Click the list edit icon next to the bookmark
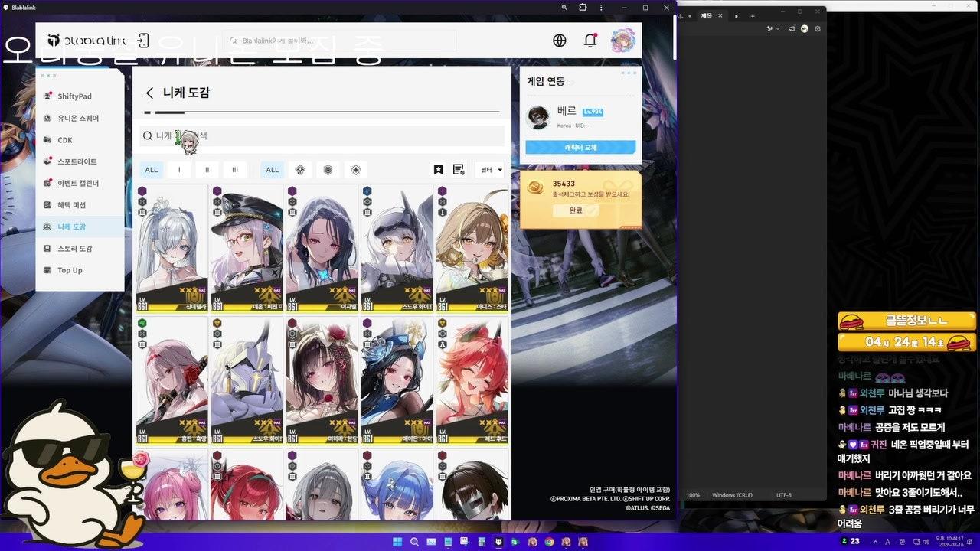The image size is (980, 551). pos(459,170)
